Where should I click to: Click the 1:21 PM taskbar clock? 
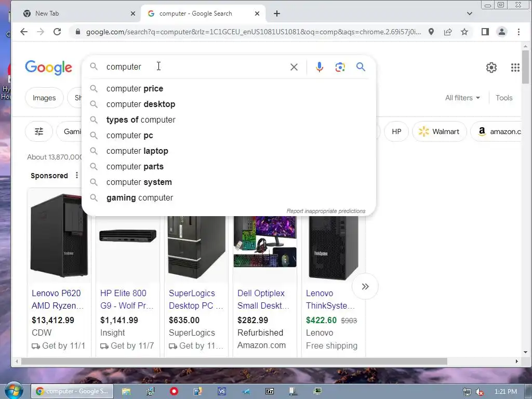click(506, 392)
